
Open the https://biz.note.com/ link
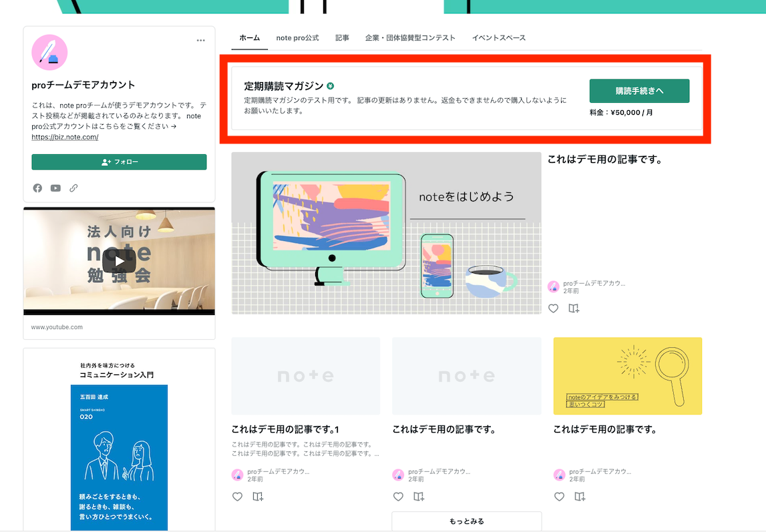click(65, 137)
